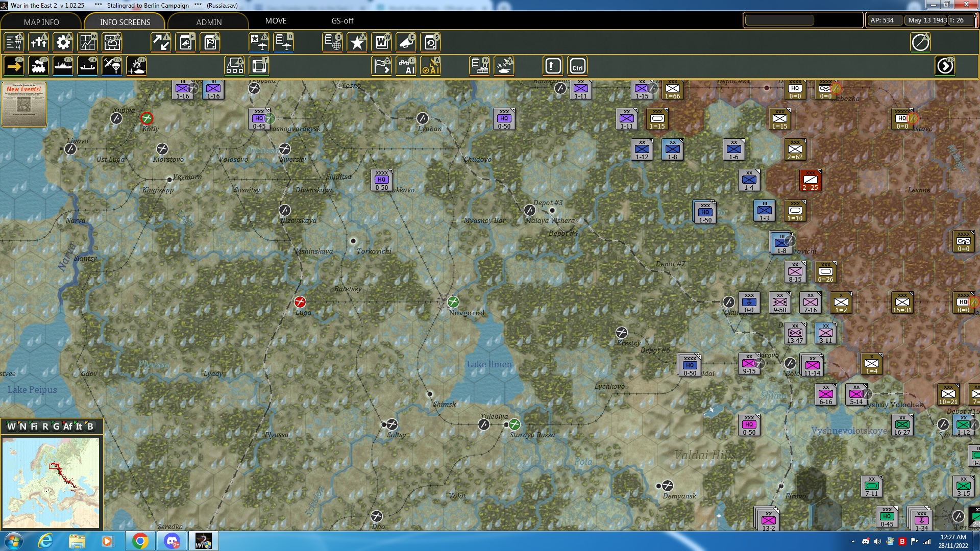This screenshot has width=980, height=551.
Task: Open the auto AI air directive icon
Action: click(x=430, y=66)
